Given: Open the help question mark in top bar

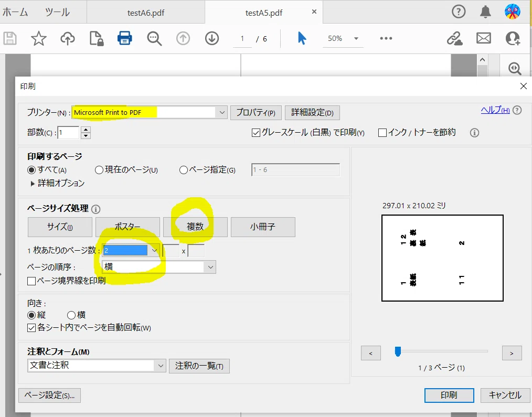Looking at the screenshot, I should (459, 12).
